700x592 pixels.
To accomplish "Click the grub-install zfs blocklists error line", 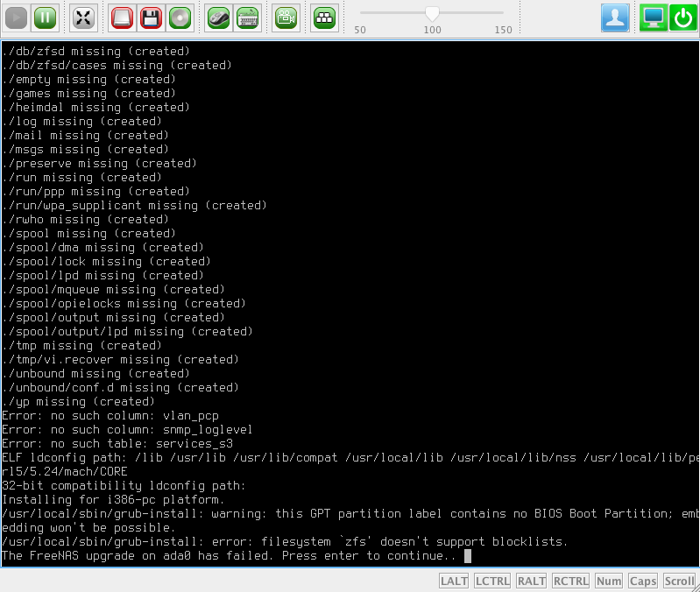I will click(285, 542).
